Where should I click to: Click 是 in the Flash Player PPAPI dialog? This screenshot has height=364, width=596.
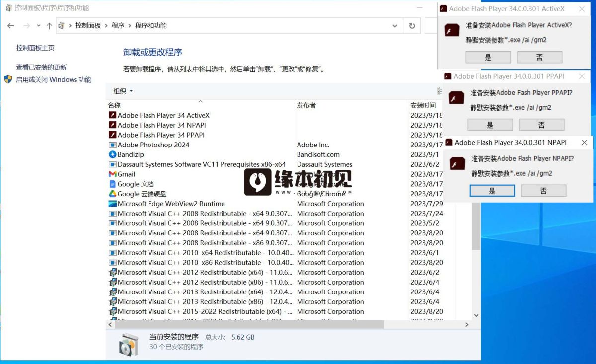490,125
